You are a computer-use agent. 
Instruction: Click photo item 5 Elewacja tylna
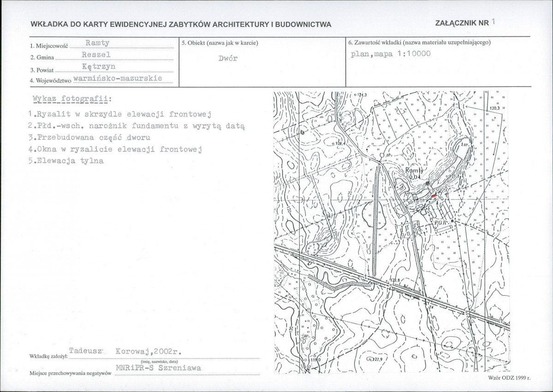coord(66,161)
